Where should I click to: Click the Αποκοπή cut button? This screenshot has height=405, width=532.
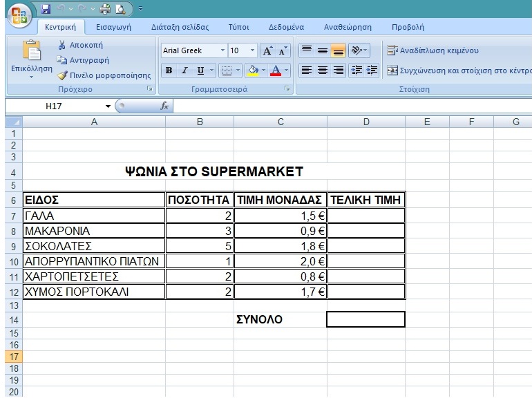[x=79, y=45]
